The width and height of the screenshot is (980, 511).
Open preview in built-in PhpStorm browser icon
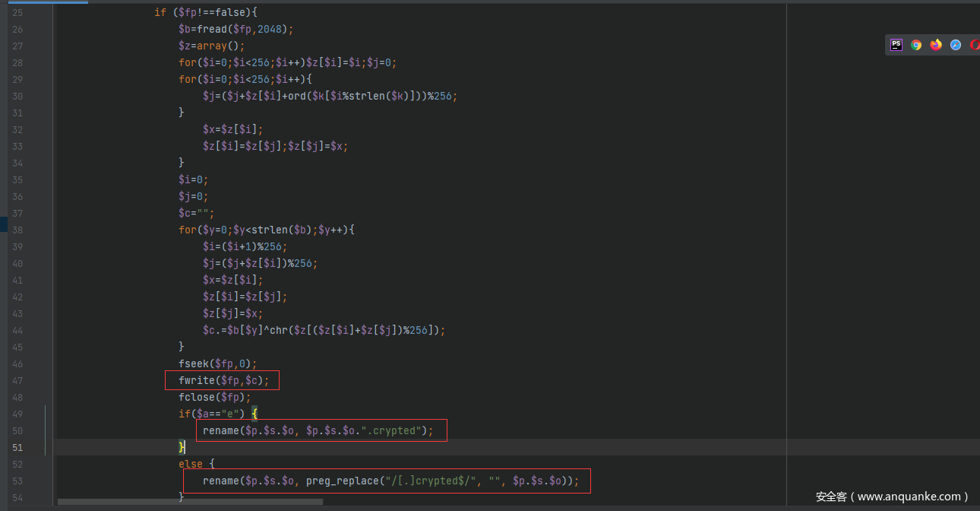(896, 45)
